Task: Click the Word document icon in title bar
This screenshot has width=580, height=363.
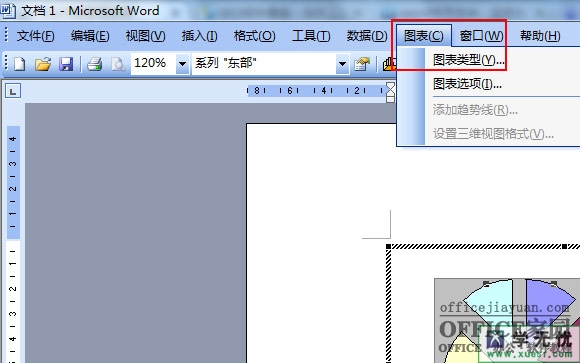Action: pos(7,10)
